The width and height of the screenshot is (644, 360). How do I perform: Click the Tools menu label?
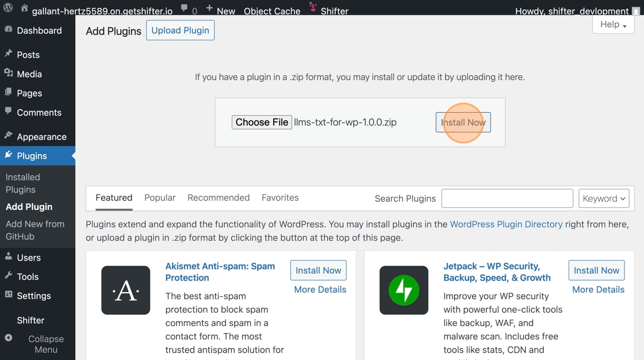pyautogui.click(x=28, y=277)
